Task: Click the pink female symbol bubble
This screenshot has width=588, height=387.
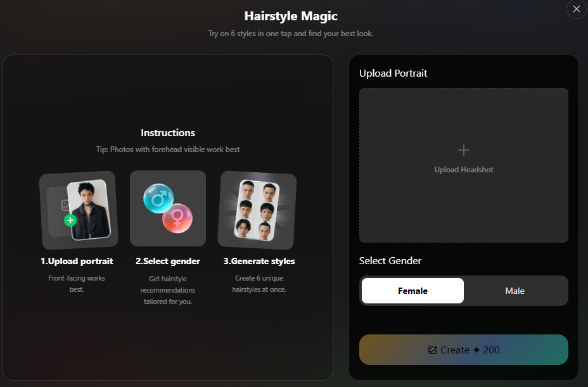Action: point(177,219)
